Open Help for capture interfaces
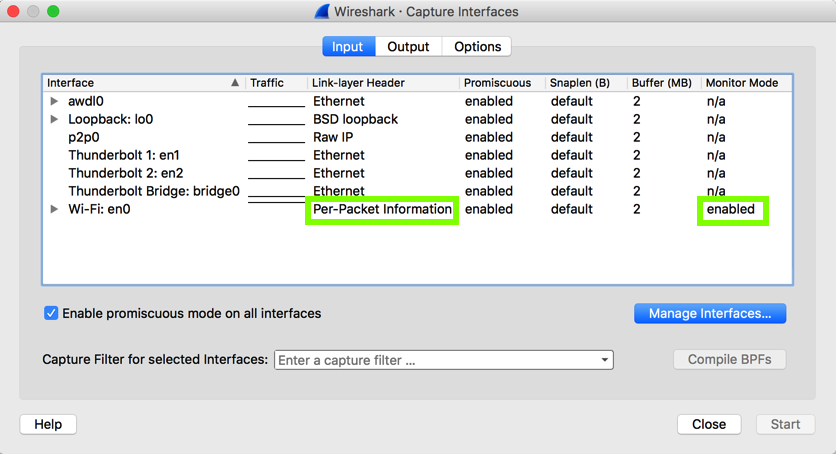 (48, 424)
